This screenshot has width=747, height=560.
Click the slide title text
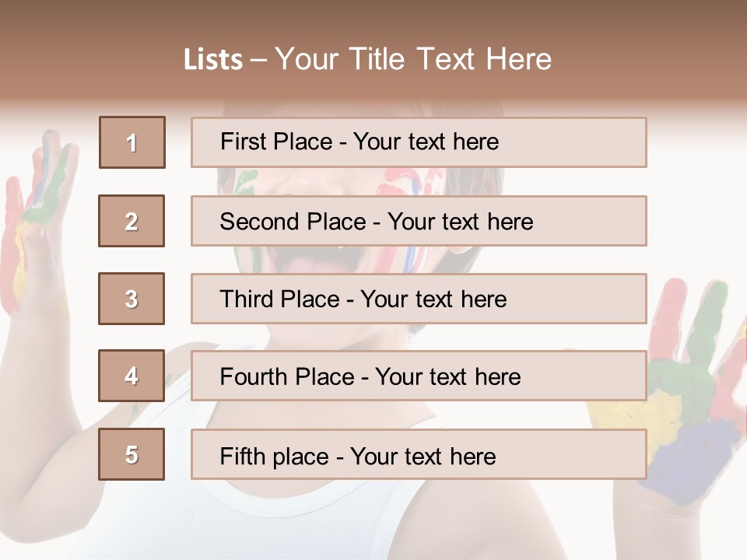tap(368, 59)
